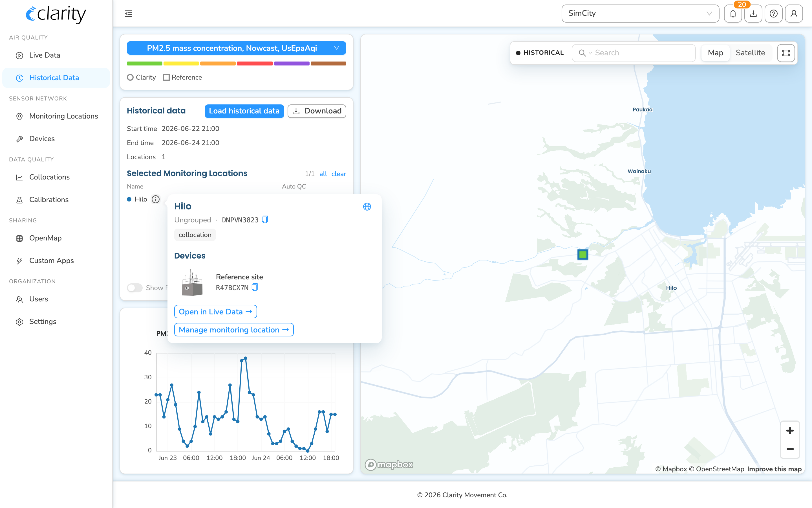The height and width of the screenshot is (508, 812).
Task: Open Calibrations page
Action: pos(56,200)
